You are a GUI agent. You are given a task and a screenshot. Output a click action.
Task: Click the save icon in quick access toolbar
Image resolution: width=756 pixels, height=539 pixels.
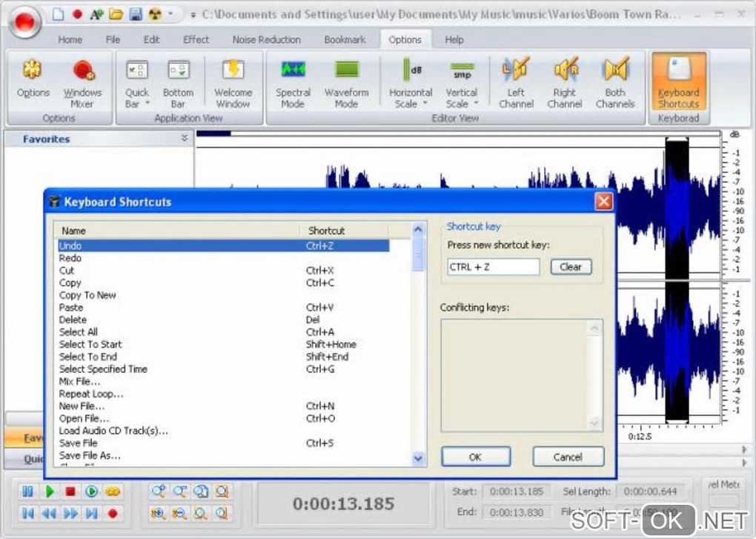tap(136, 14)
